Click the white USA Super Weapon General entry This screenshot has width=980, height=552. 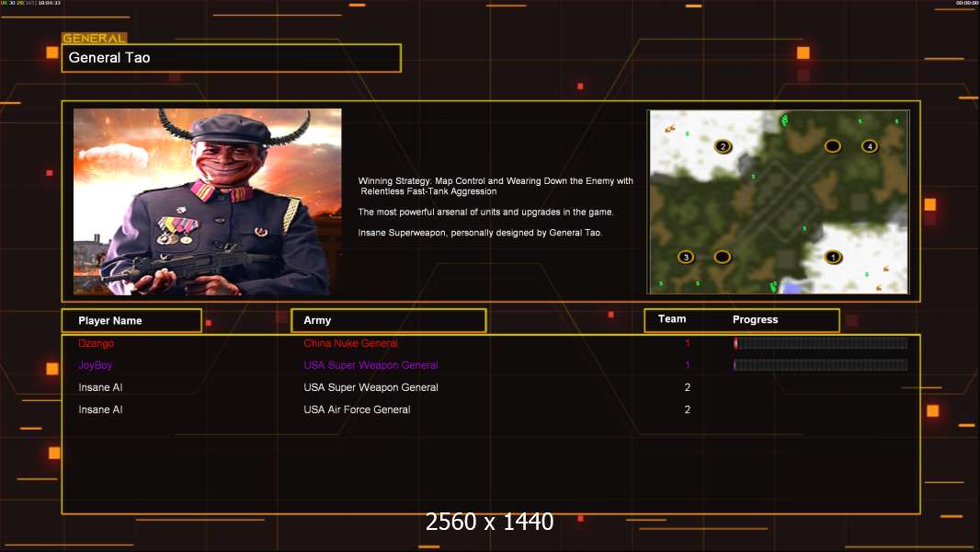point(370,387)
